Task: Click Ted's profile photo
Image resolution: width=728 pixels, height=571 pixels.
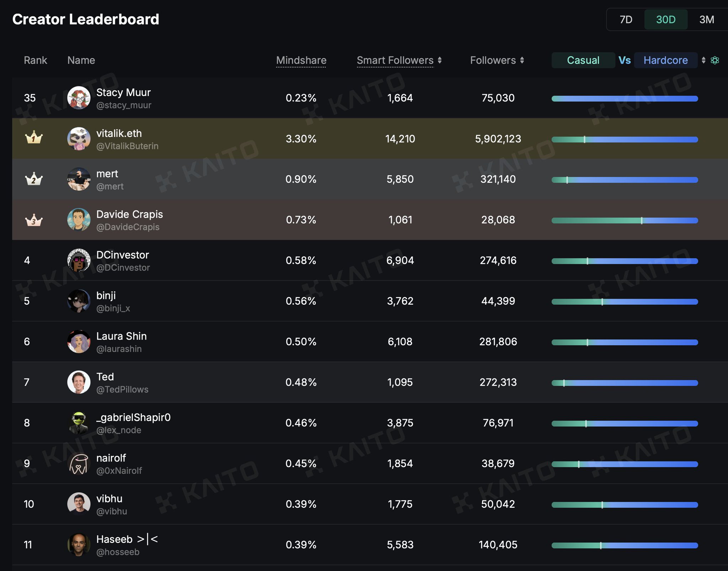Action: pyautogui.click(x=79, y=382)
